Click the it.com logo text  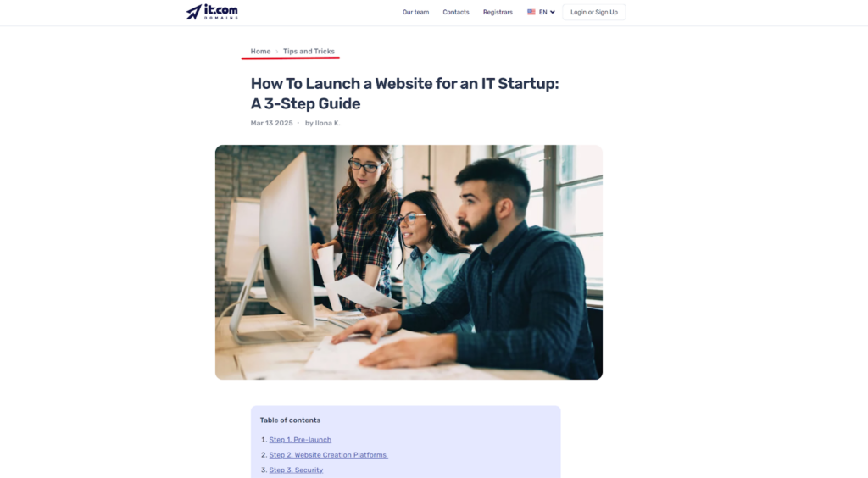[221, 9]
